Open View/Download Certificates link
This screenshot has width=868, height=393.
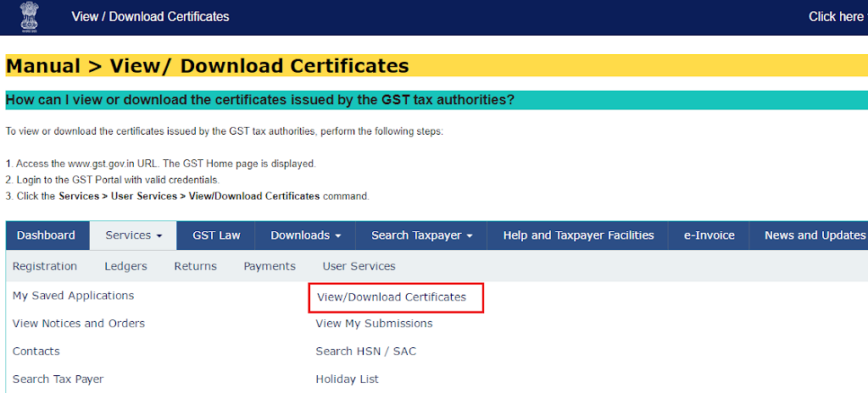(392, 297)
